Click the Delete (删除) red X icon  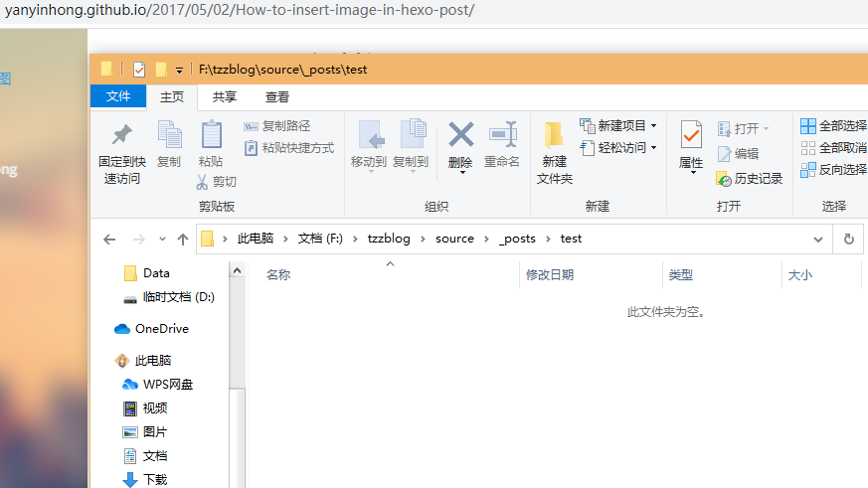[x=460, y=134]
